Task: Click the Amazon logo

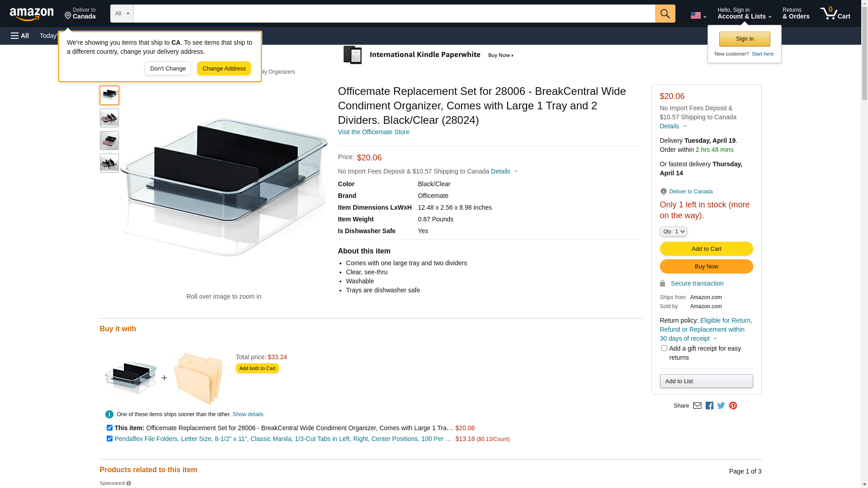Action: (x=32, y=14)
